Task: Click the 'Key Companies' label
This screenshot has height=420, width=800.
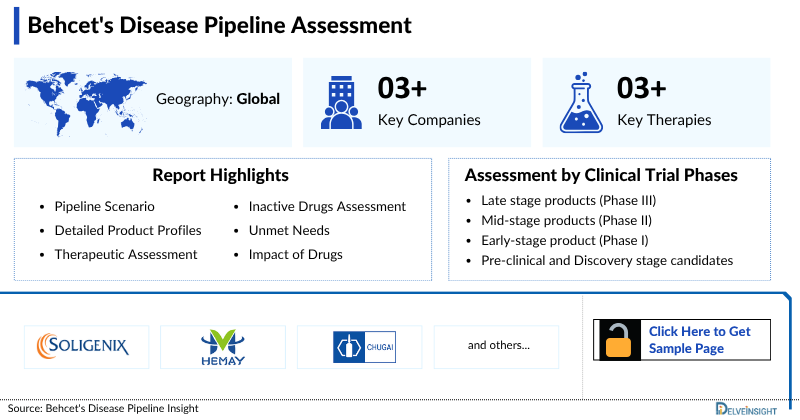Action: tap(429, 120)
